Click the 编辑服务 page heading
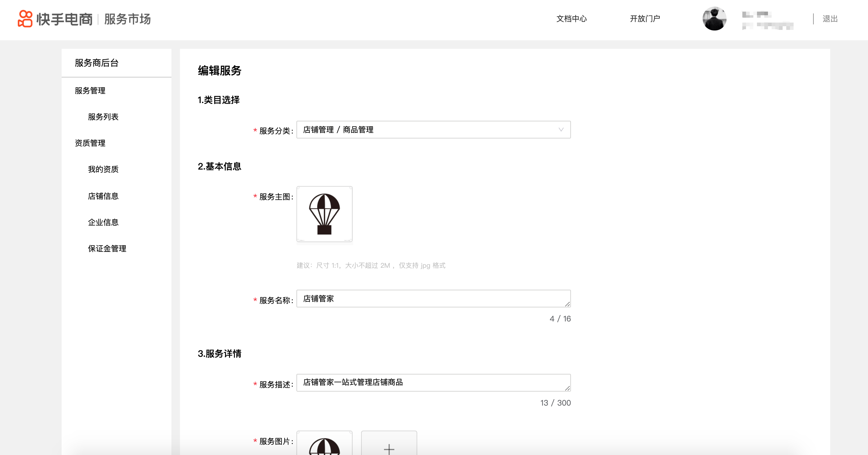The width and height of the screenshot is (868, 455). (x=219, y=71)
